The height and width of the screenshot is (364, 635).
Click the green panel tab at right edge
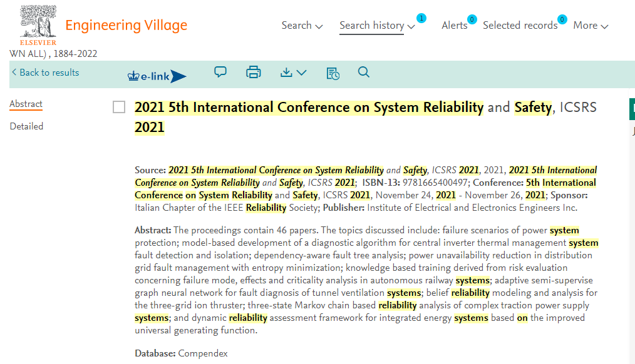point(632,109)
